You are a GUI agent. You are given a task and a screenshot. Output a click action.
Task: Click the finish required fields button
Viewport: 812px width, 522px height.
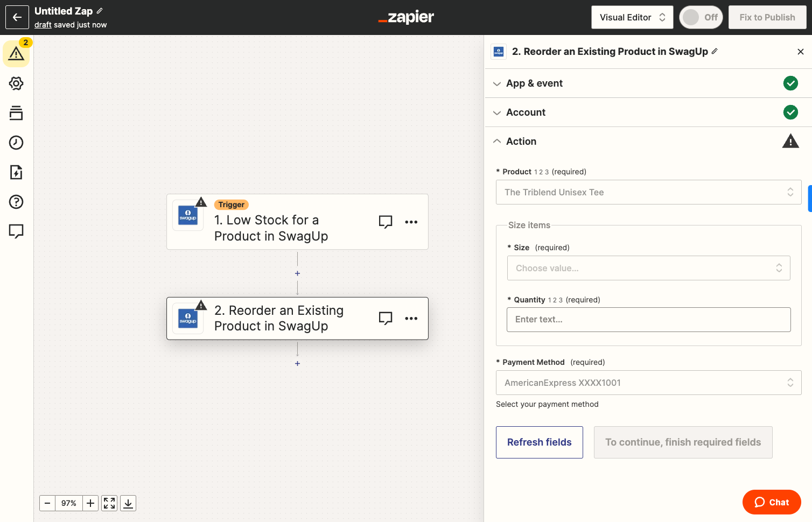pyautogui.click(x=683, y=442)
